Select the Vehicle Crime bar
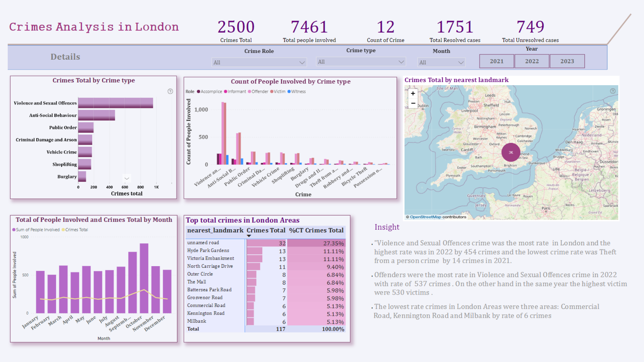The width and height of the screenshot is (644, 362). click(85, 152)
